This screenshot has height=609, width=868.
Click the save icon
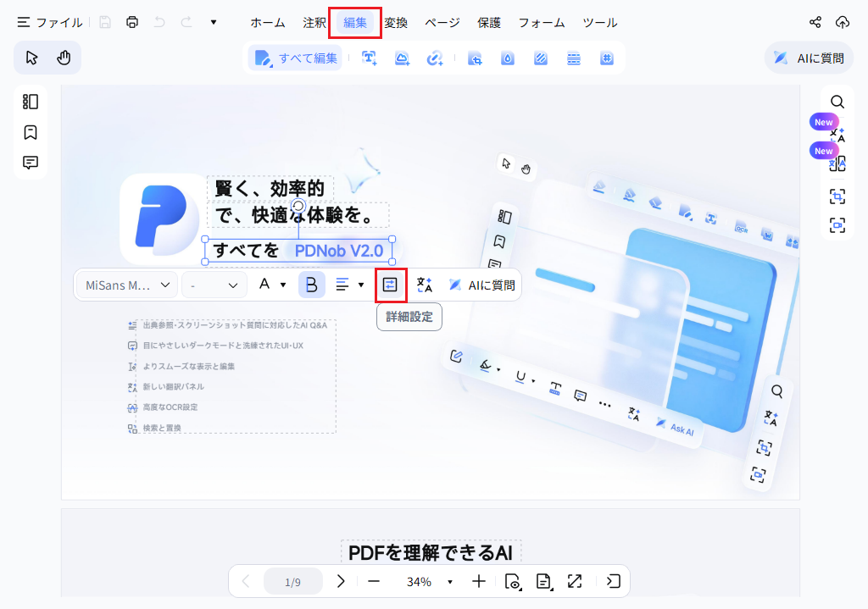(104, 22)
